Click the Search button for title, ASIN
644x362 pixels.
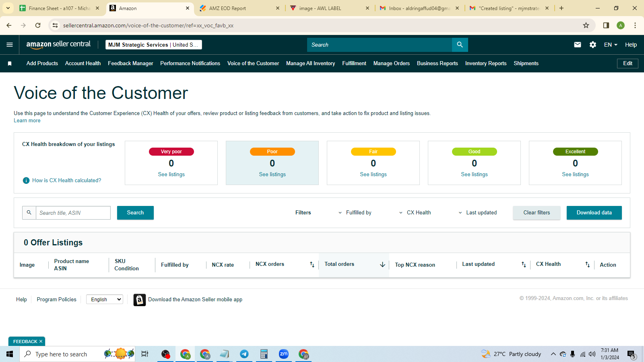135,213
